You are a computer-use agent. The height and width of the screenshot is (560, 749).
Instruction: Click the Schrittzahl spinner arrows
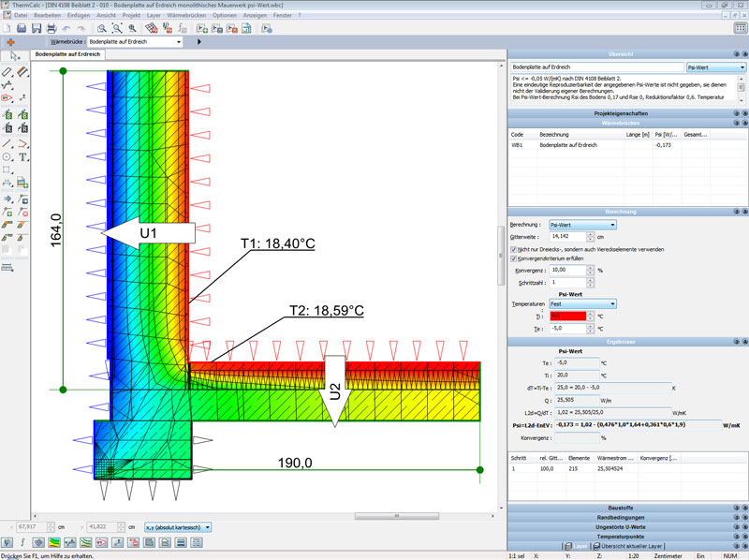(591, 283)
